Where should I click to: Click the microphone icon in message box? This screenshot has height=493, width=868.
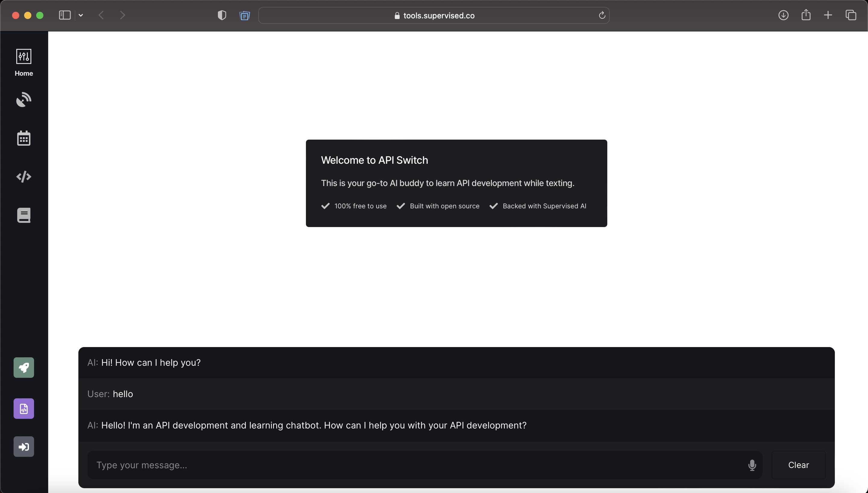pyautogui.click(x=752, y=465)
